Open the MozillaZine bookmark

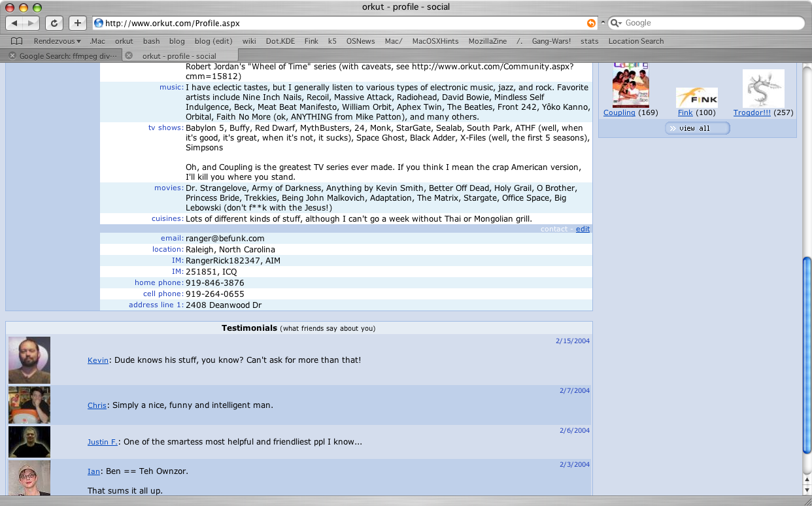488,41
